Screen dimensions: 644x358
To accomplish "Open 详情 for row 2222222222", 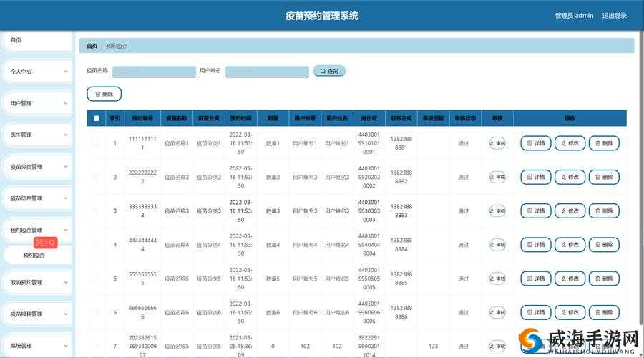I will click(x=535, y=177).
